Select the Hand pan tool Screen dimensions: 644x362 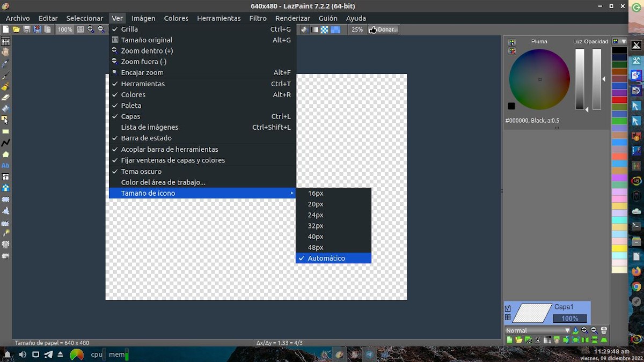(5, 52)
